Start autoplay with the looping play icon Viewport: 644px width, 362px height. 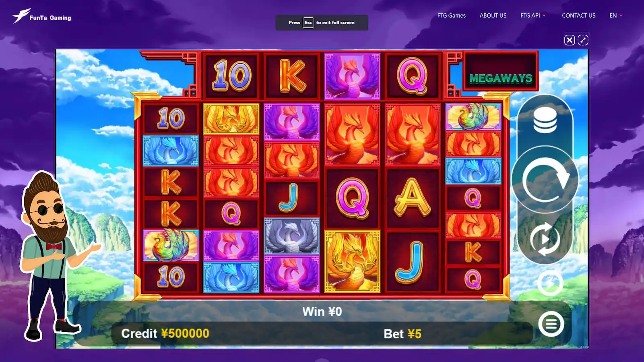pyautogui.click(x=545, y=239)
